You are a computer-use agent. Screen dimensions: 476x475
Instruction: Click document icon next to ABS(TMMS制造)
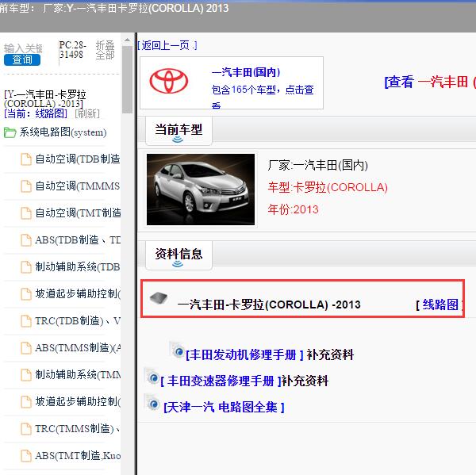click(x=26, y=348)
